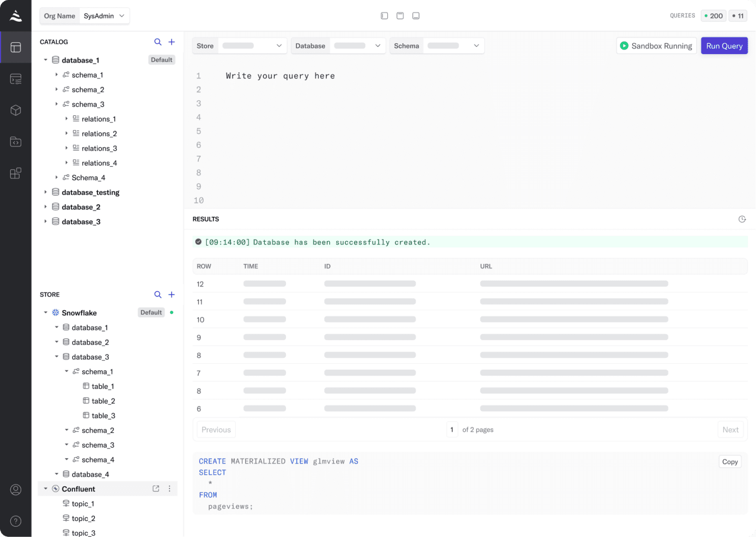The width and height of the screenshot is (756, 537).
Task: Click the search icon in the CATALOG panel
Action: coord(158,42)
